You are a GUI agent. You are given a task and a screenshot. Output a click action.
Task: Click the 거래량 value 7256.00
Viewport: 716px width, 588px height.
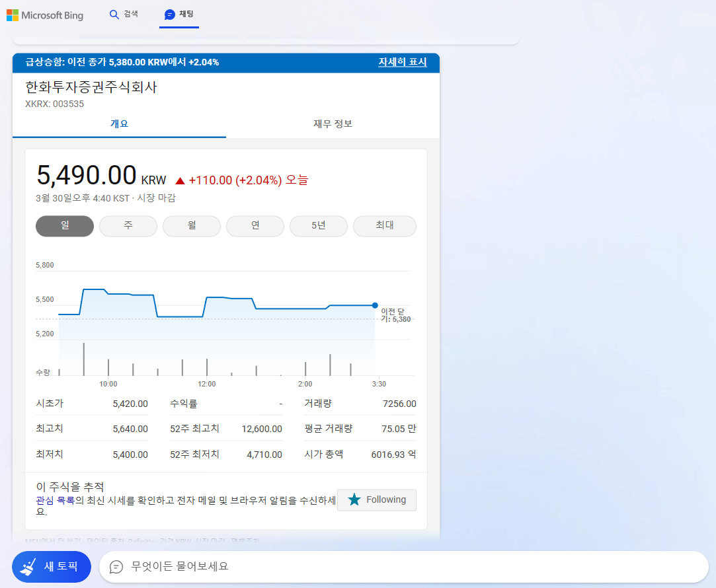tap(399, 404)
